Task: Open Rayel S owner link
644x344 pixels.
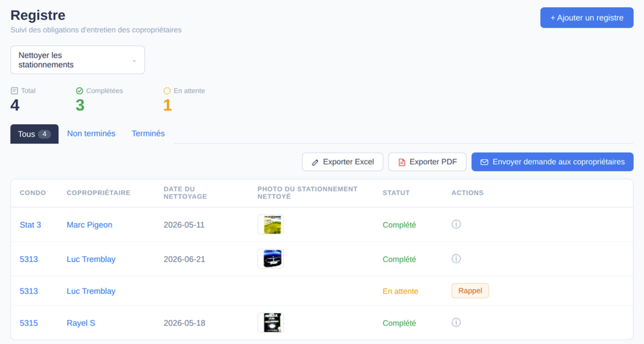Action: point(81,323)
